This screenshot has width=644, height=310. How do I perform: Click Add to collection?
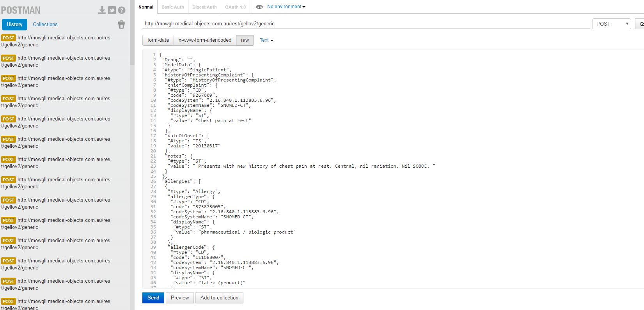(219, 298)
